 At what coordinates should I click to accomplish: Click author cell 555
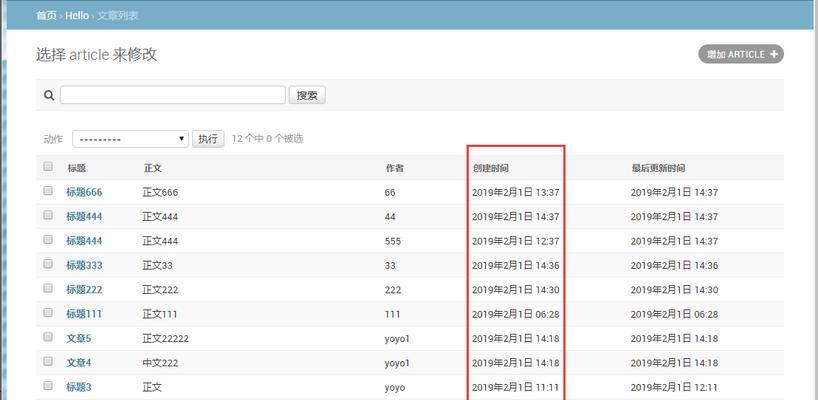393,241
